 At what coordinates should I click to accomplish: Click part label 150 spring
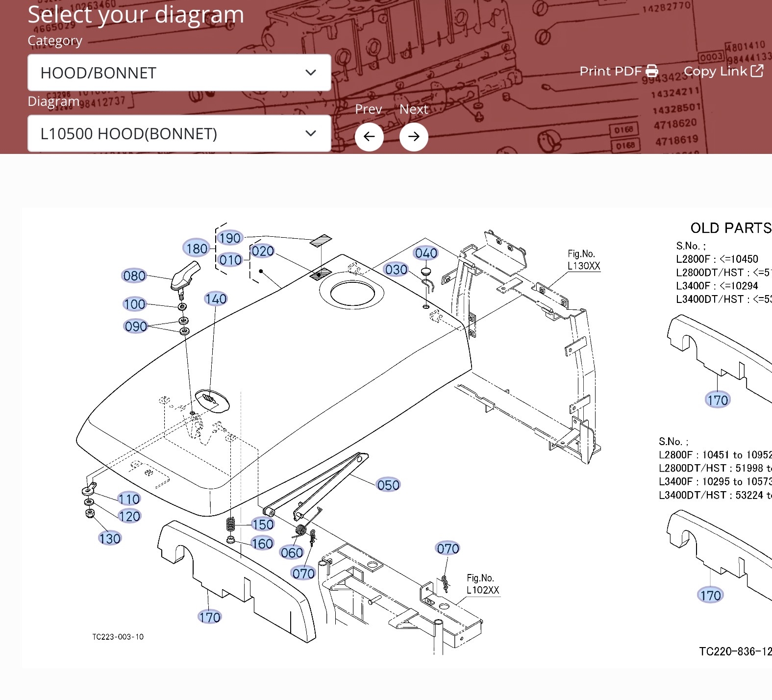click(263, 525)
